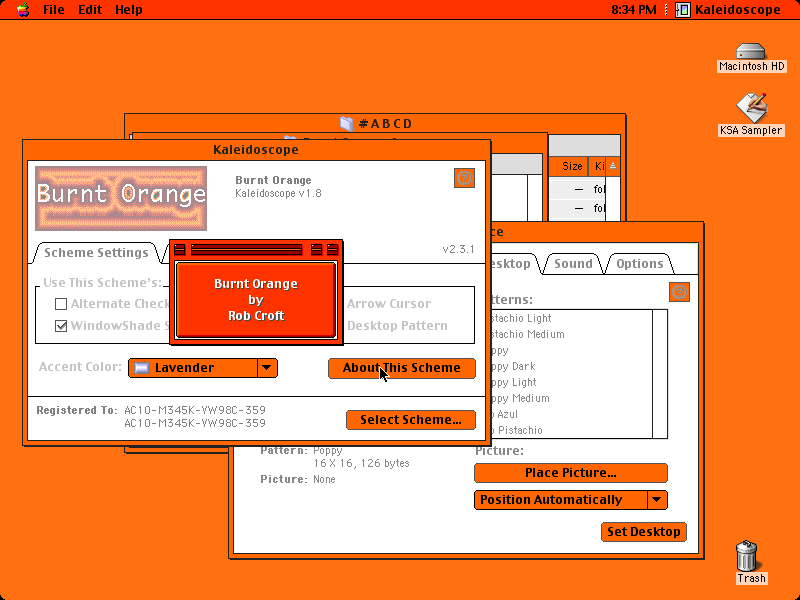Click the Burnt Orange scheme logo image
Image resolution: width=800 pixels, height=600 pixels.
121,198
